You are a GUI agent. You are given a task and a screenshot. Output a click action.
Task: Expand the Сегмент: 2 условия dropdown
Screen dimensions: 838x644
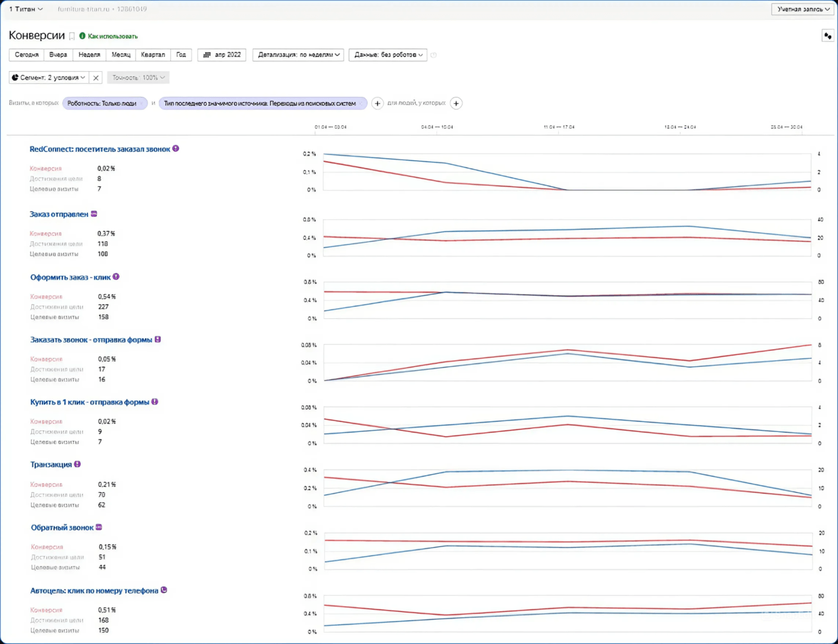point(49,78)
